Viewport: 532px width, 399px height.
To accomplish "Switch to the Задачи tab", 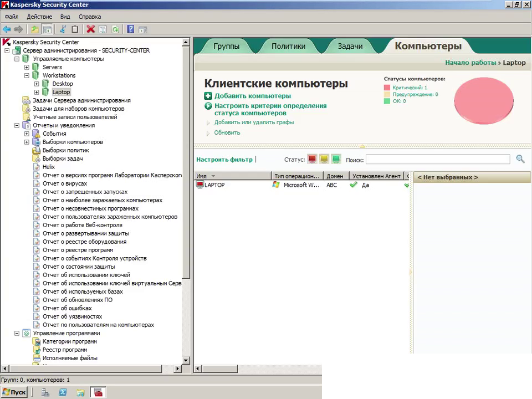I will [x=350, y=46].
